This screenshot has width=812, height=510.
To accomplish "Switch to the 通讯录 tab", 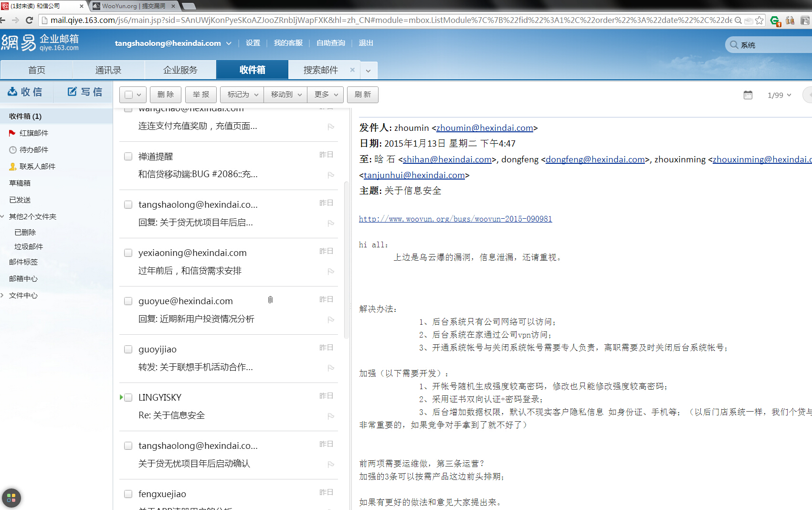I will (108, 70).
